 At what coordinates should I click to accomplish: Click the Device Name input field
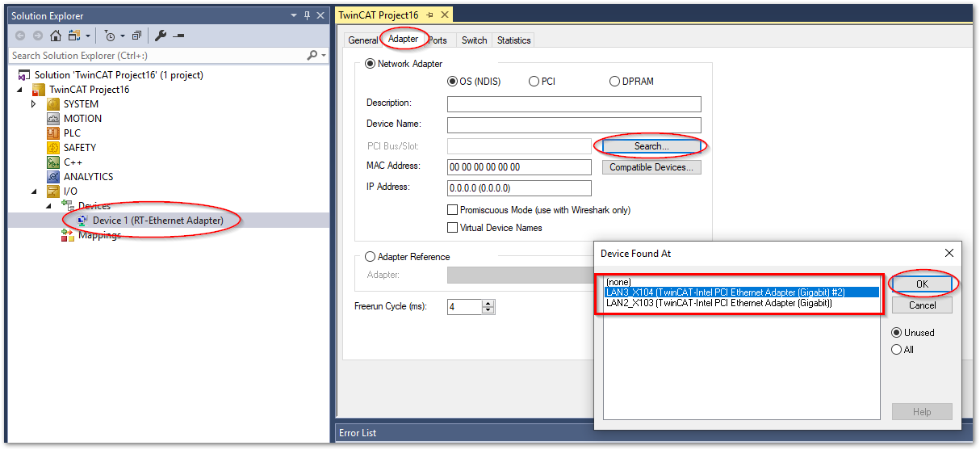click(x=574, y=125)
